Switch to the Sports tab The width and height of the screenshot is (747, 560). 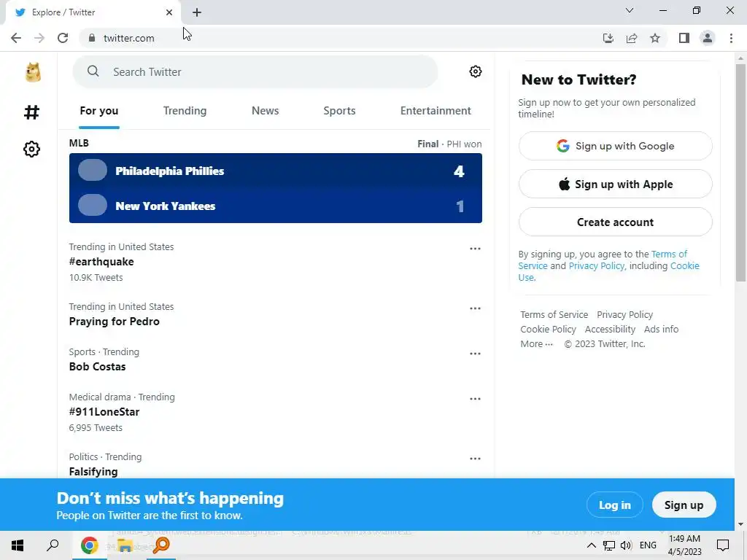pyautogui.click(x=340, y=111)
